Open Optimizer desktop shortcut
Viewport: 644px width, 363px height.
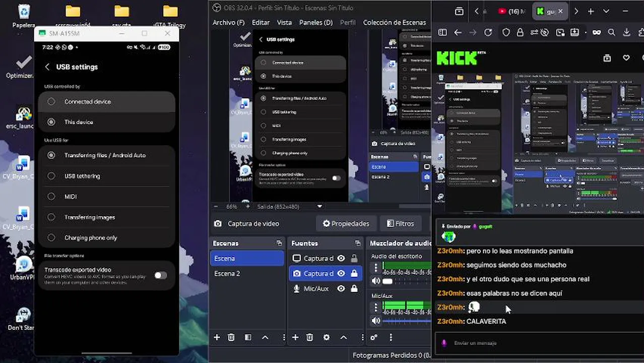tap(22, 68)
